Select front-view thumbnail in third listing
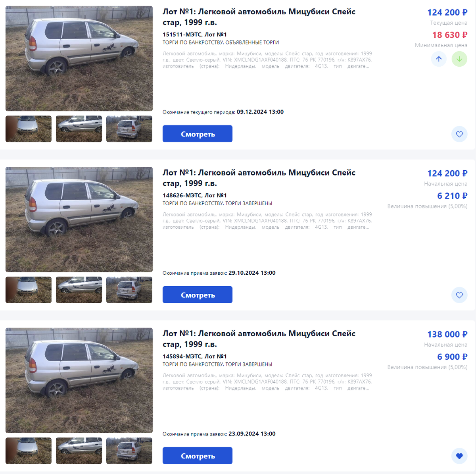Image resolution: width=476 pixels, height=474 pixels. click(x=29, y=451)
